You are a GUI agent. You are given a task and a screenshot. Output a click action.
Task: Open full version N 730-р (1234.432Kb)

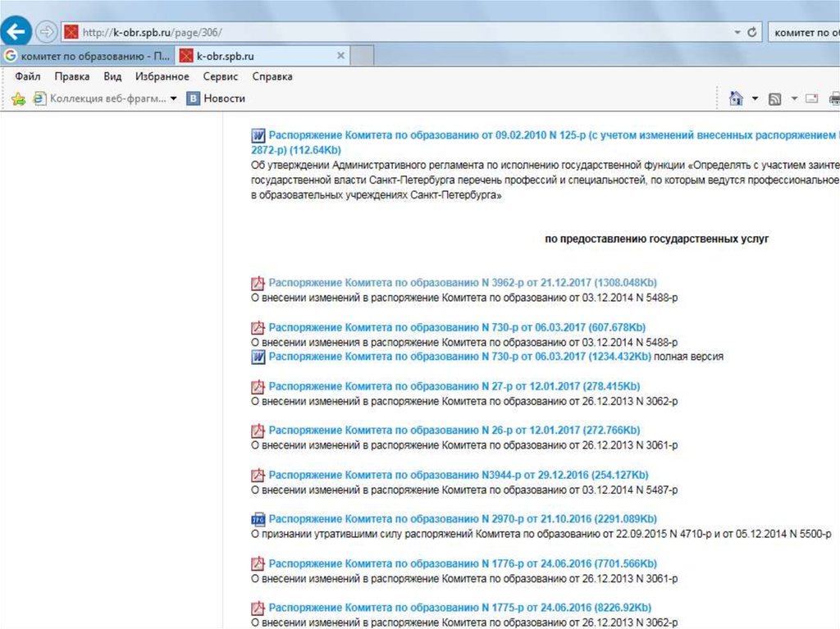[x=459, y=357]
